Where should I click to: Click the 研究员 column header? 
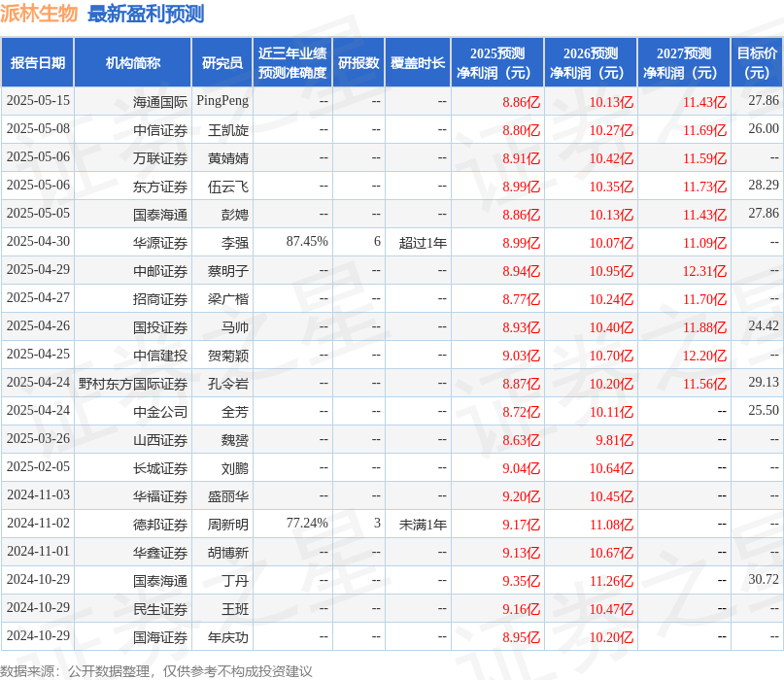[x=222, y=62]
